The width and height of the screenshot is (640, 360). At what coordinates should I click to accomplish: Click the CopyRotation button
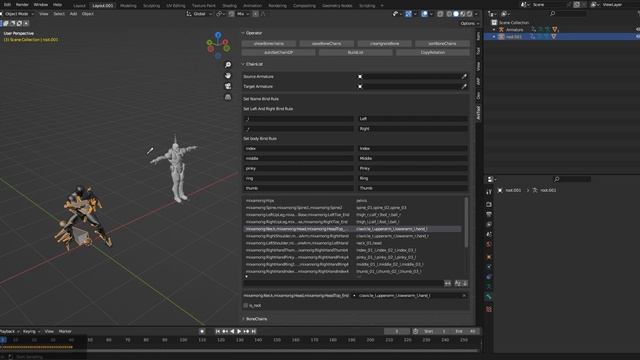(x=433, y=53)
